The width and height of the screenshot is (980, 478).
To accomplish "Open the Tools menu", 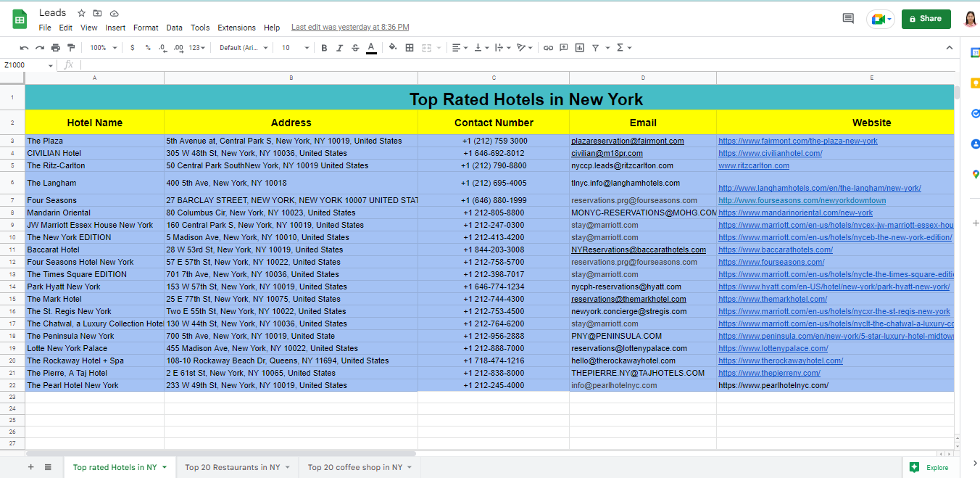I will (200, 28).
